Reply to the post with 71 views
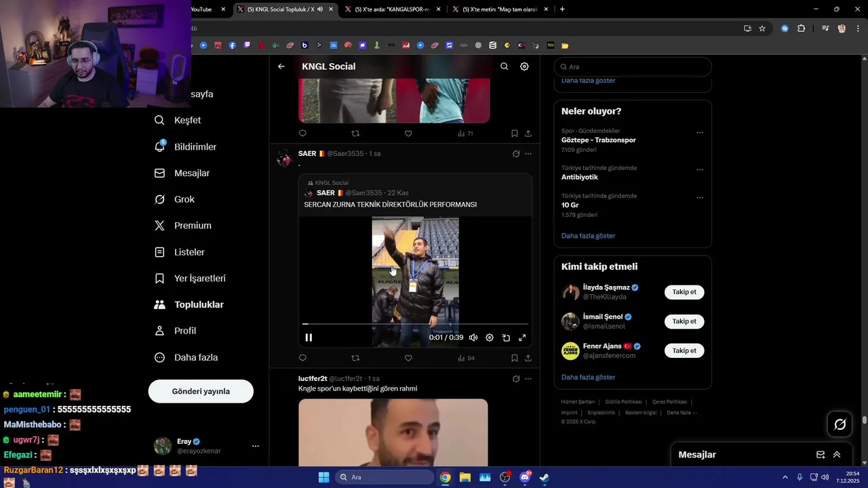 302,134
